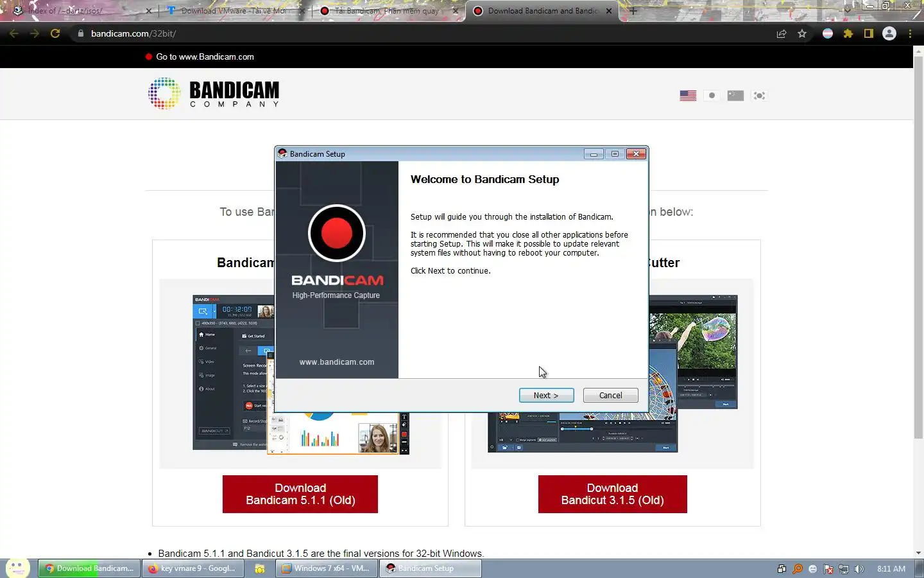Reload the current page
Image resolution: width=924 pixels, height=578 pixels.
55,33
